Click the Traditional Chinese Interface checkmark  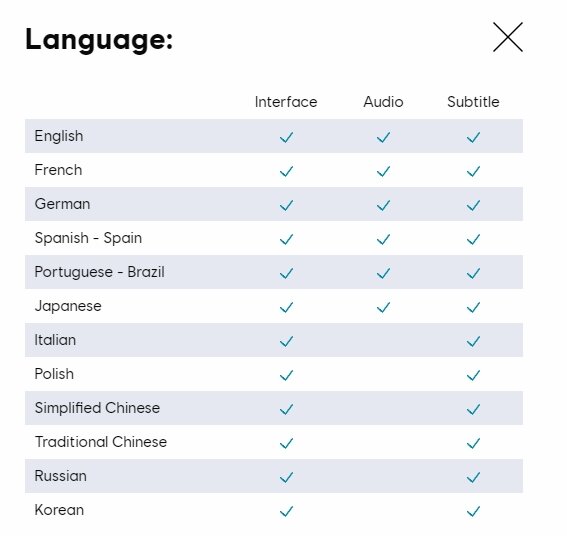click(286, 443)
